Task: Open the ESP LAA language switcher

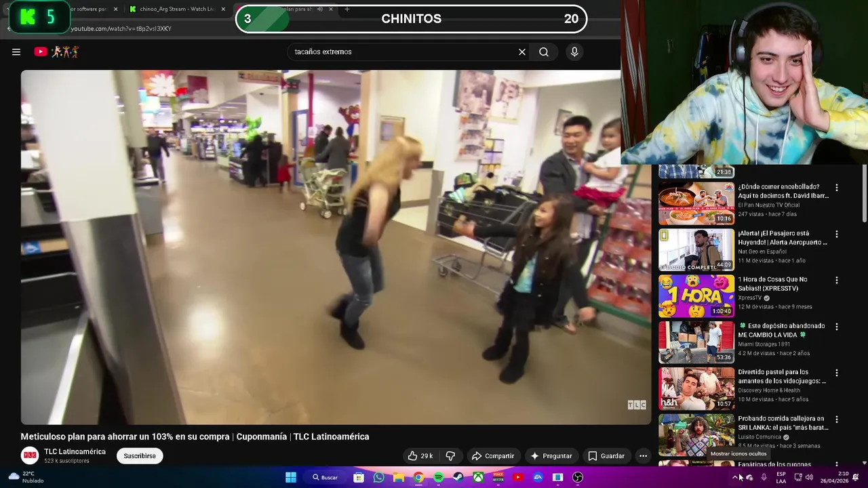Action: [x=781, y=477]
